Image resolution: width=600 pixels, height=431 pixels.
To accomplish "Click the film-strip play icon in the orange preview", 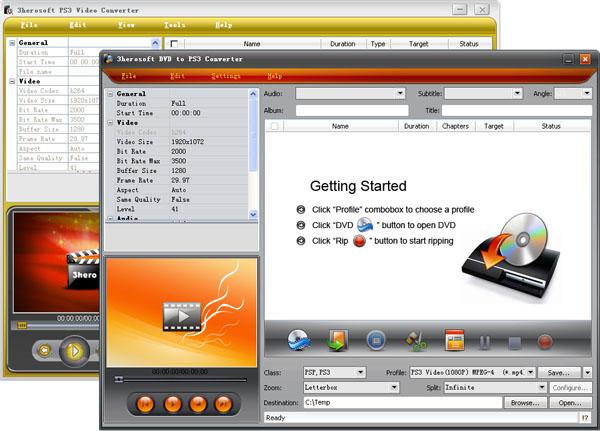I will coord(181,317).
